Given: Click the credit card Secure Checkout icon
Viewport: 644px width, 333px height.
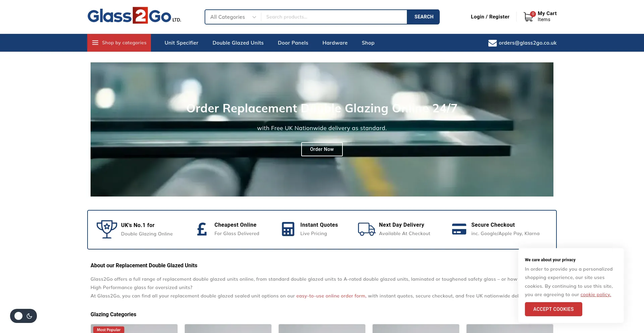Looking at the screenshot, I should point(459,229).
